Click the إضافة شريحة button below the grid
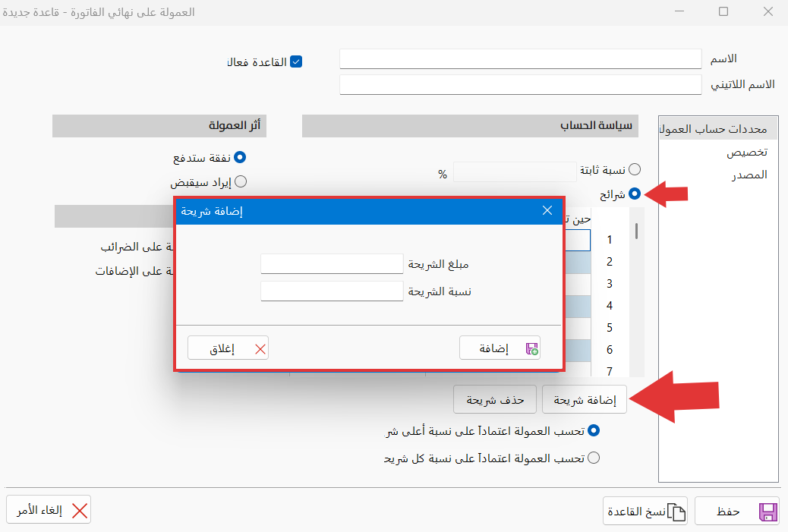 coord(585,400)
